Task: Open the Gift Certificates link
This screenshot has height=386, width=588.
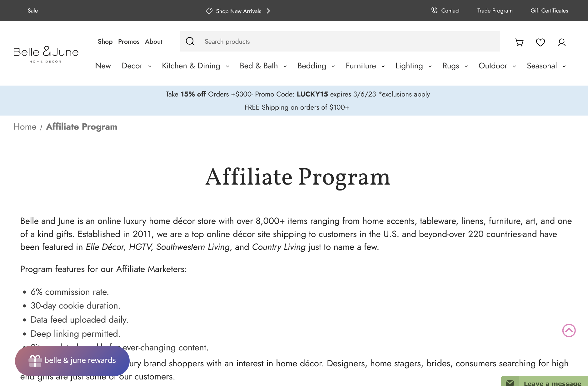Action: point(549,11)
